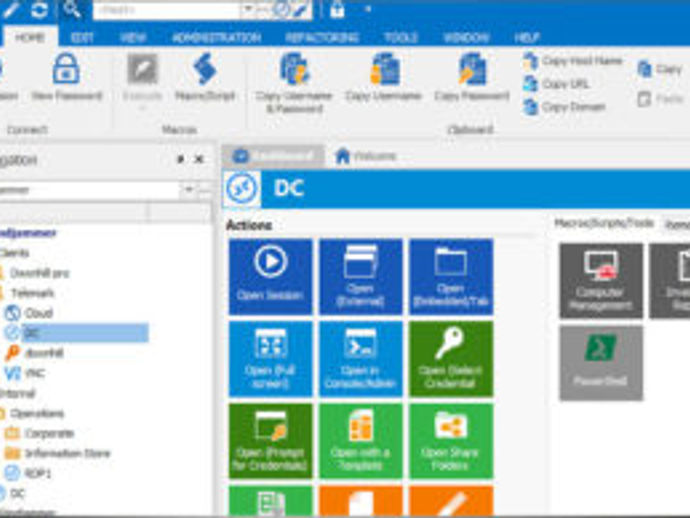This screenshot has height=518, width=690.
Task: Click the pencil edit icon in title bar
Action: [10, 9]
